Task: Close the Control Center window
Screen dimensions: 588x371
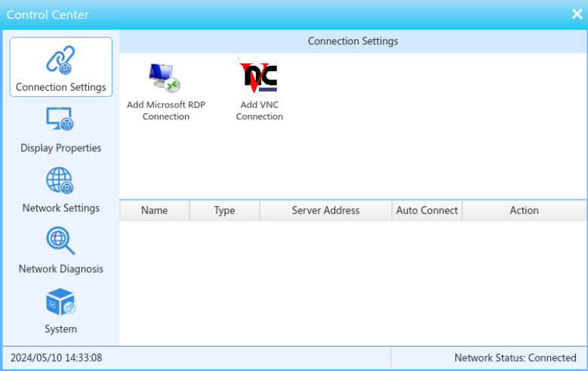Action: [x=577, y=14]
